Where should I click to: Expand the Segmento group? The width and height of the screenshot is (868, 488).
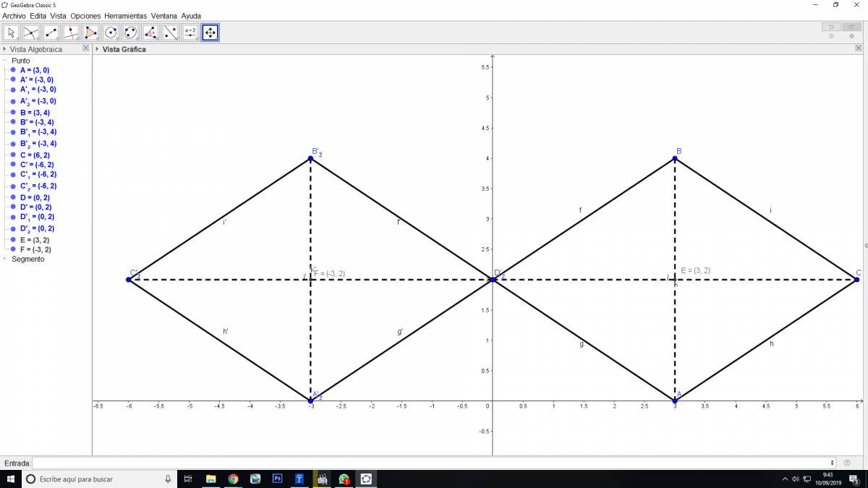point(4,259)
